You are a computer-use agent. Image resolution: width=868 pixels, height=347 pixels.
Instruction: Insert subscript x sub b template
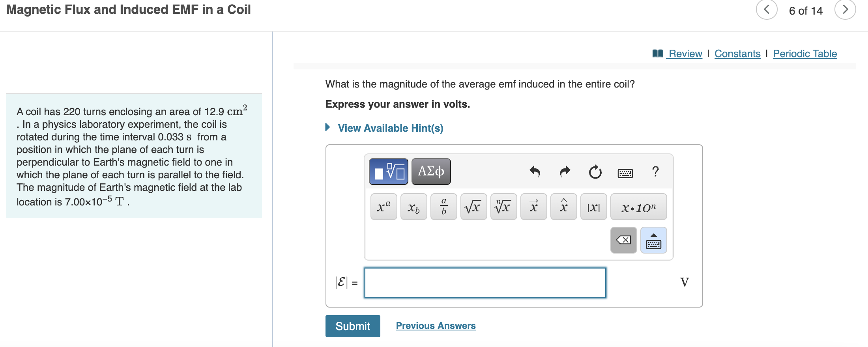414,207
